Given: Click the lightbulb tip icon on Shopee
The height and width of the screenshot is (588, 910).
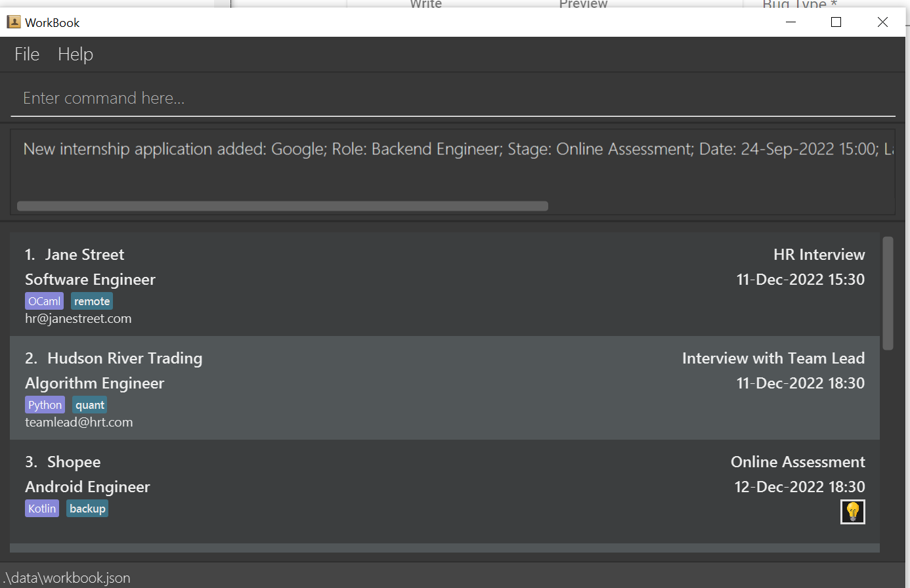Looking at the screenshot, I should (853, 512).
